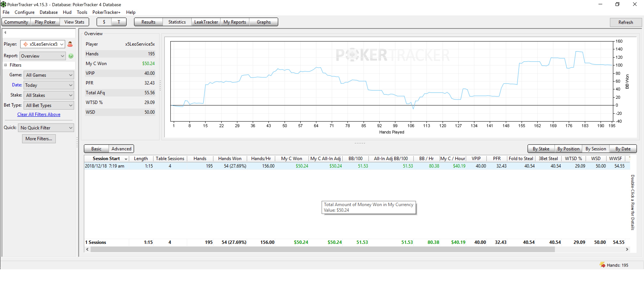Open the Report Overview dropdown
644x291 pixels.
tap(42, 56)
